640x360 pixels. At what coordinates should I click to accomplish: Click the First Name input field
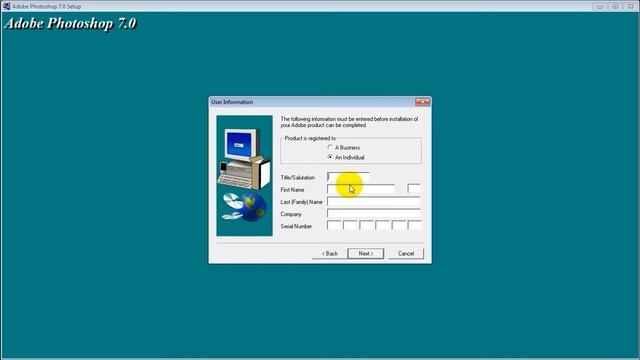(361, 189)
